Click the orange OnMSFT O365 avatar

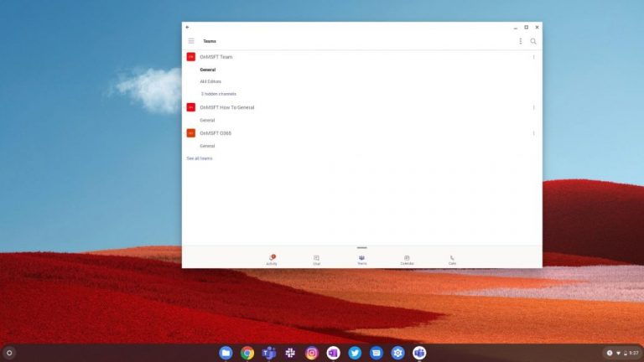[x=191, y=133]
